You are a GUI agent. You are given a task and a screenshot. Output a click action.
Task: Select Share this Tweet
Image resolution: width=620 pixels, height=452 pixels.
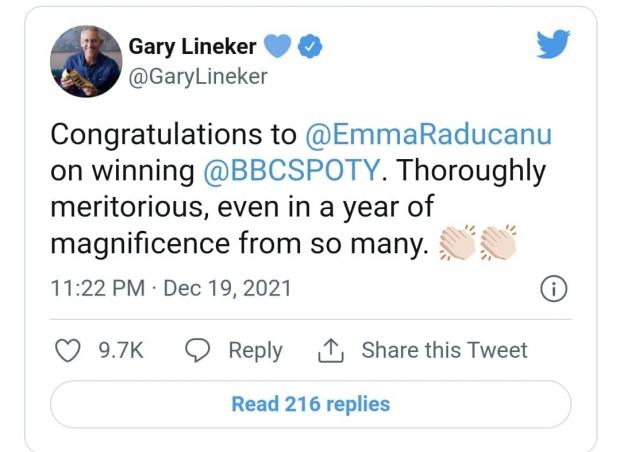[444, 350]
